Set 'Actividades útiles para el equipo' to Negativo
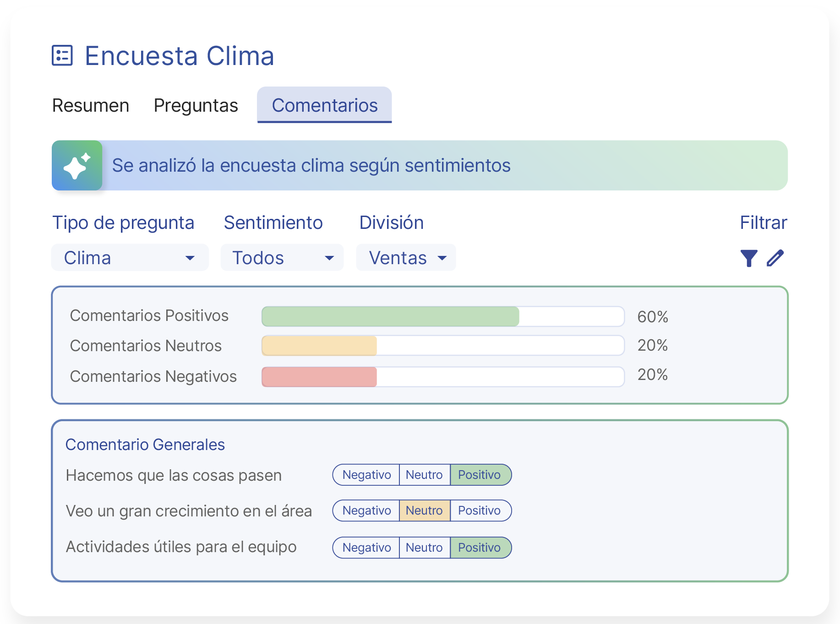The width and height of the screenshot is (840, 624). 365,548
